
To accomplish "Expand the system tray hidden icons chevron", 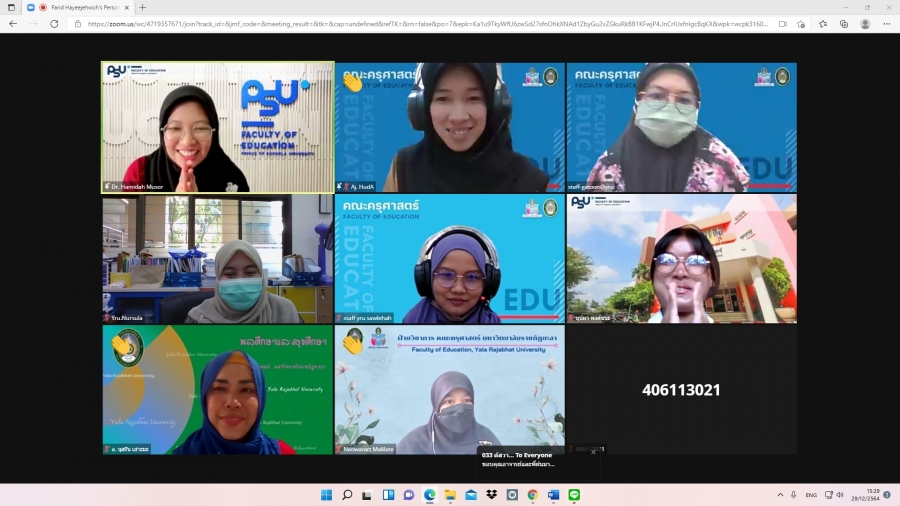I will click(x=780, y=495).
